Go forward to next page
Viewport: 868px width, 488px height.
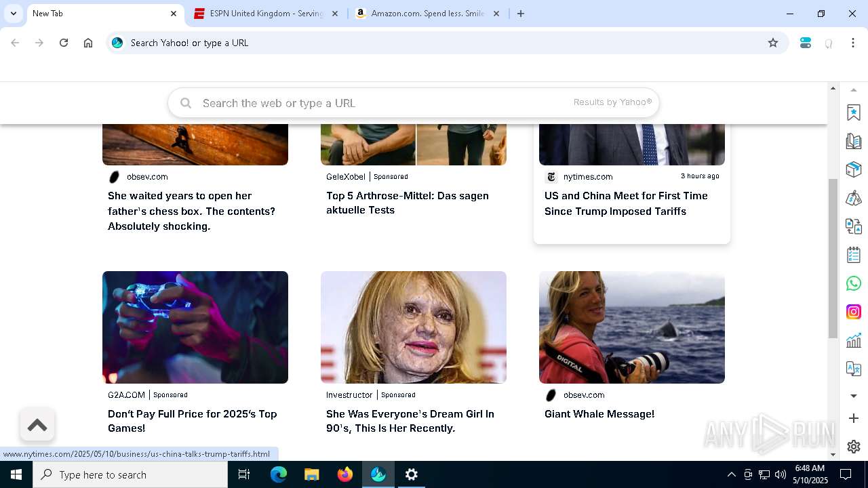(x=39, y=43)
